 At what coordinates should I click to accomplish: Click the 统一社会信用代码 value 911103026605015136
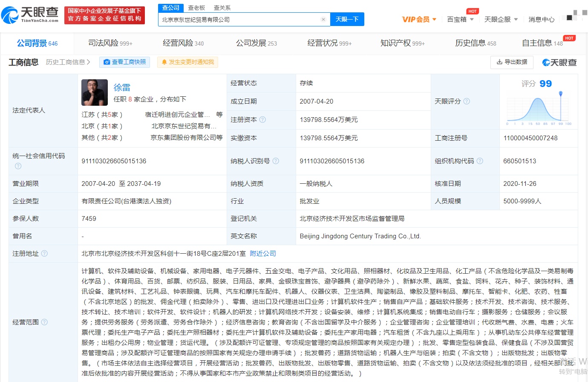tap(114, 161)
